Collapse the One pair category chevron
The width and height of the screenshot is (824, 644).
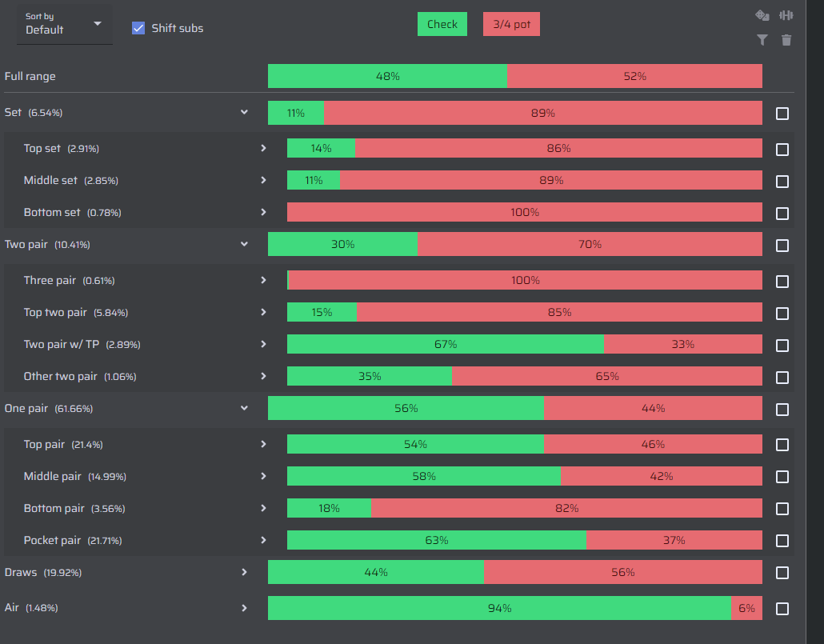pos(244,408)
